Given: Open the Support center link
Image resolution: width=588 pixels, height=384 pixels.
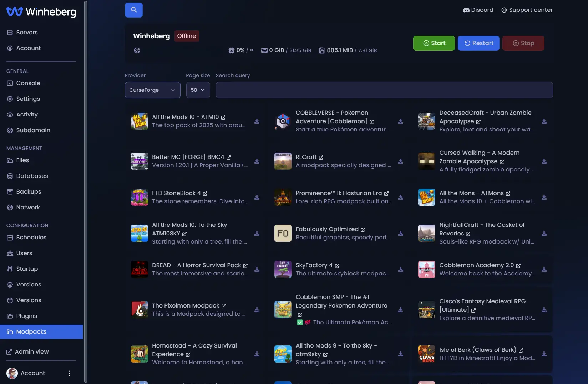Looking at the screenshot, I should pos(527,10).
